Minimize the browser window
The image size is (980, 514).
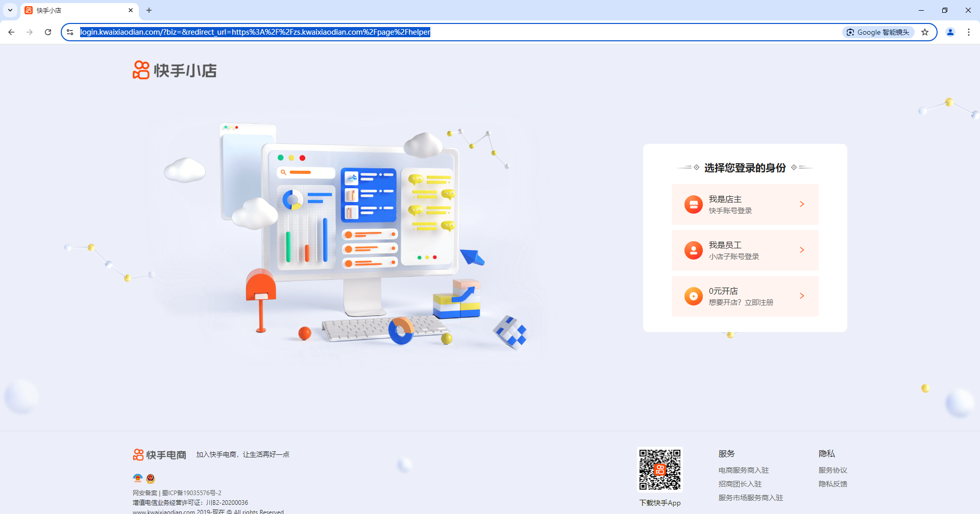[x=921, y=10]
